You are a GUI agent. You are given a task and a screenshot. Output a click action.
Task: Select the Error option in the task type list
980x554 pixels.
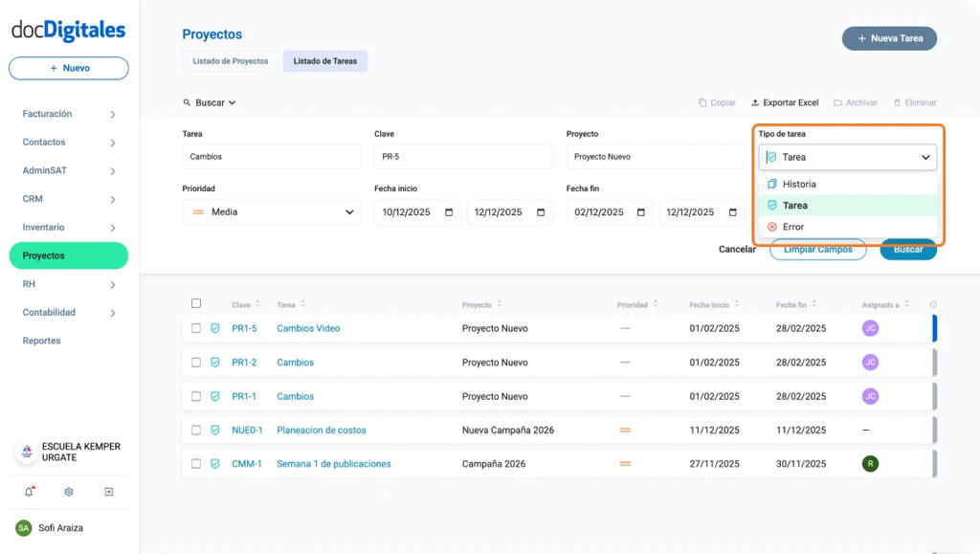792,227
